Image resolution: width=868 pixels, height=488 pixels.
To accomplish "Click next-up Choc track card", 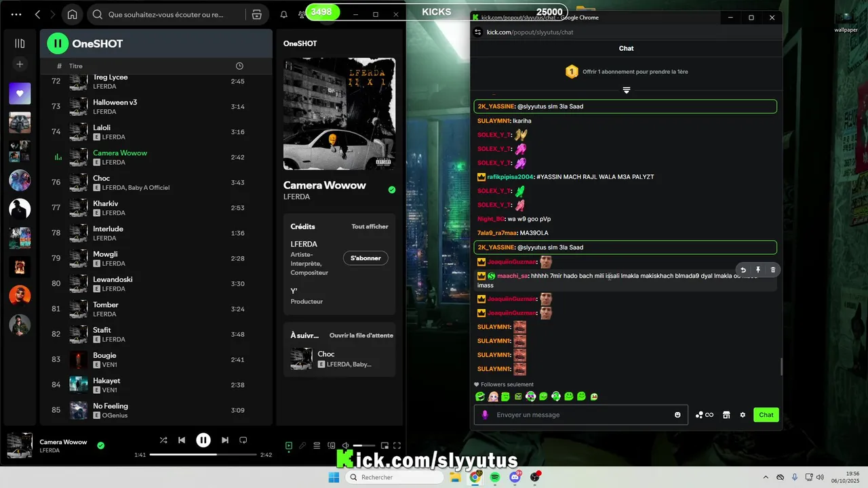I will point(339,359).
